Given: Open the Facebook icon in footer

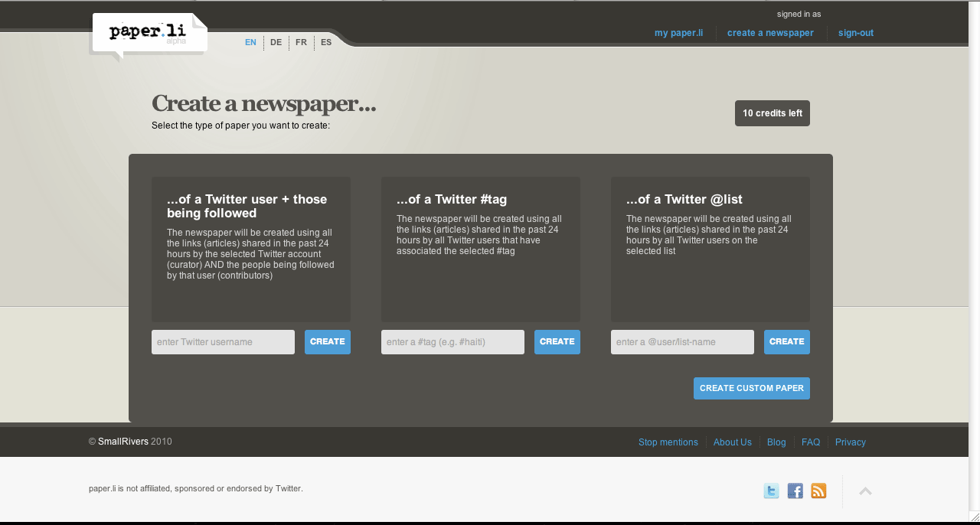Looking at the screenshot, I should [x=795, y=491].
